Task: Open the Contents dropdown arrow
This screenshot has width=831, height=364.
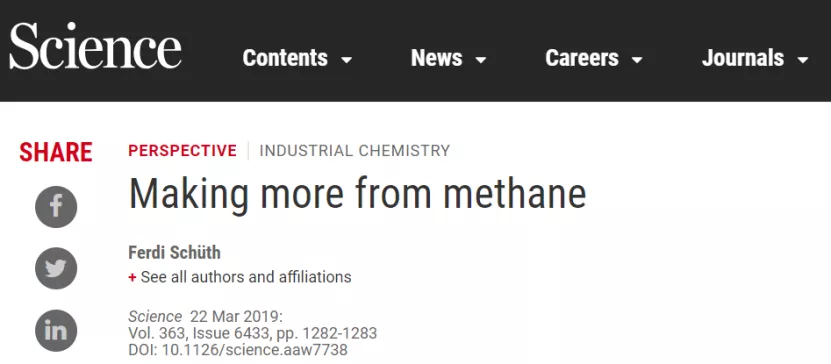Action: coord(347,60)
